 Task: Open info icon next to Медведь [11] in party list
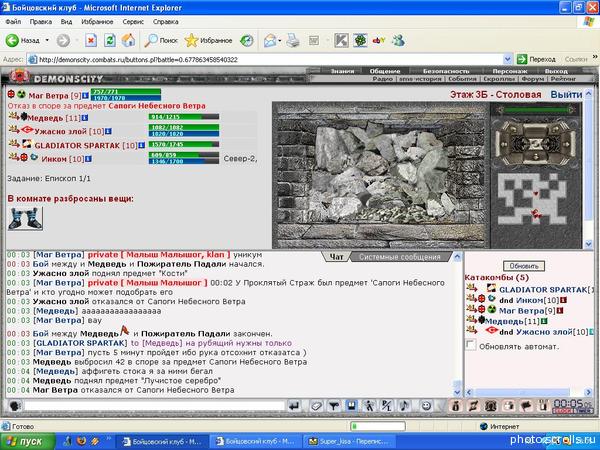point(85,118)
